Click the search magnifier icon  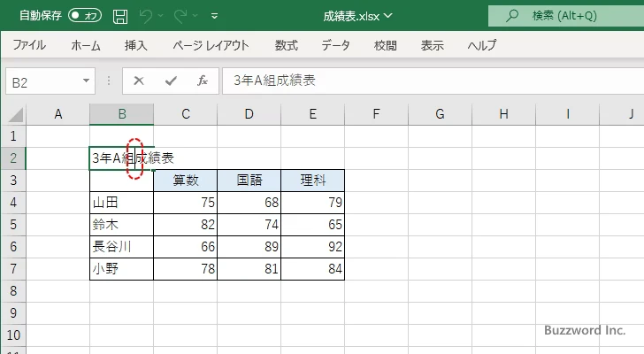(x=511, y=16)
